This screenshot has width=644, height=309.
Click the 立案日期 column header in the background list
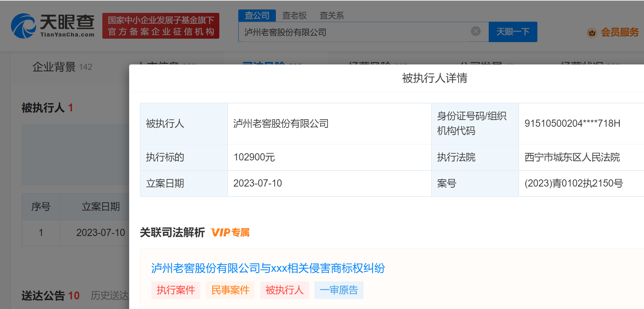[x=101, y=207]
